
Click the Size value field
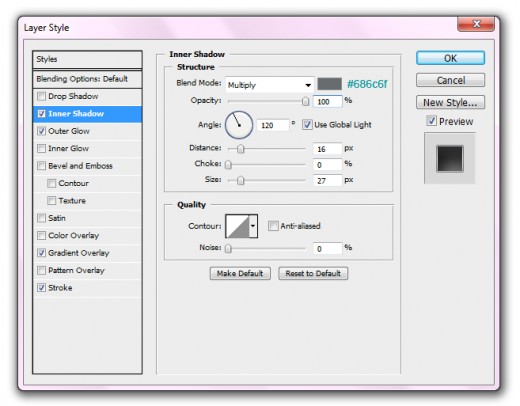pyautogui.click(x=327, y=181)
